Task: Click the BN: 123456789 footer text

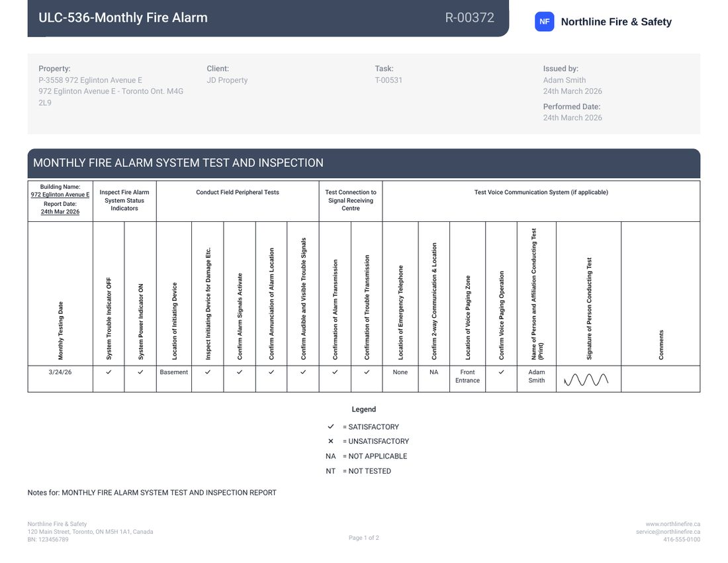Action: [x=48, y=540]
